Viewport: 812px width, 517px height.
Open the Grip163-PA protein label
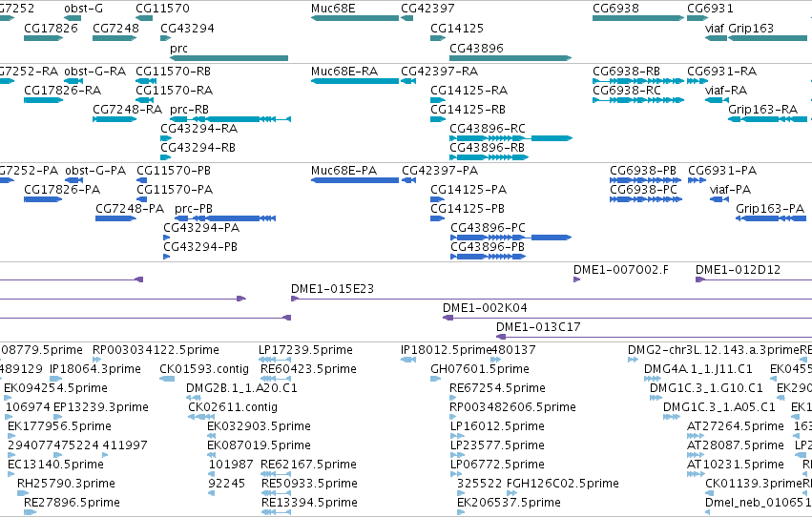pos(770,209)
